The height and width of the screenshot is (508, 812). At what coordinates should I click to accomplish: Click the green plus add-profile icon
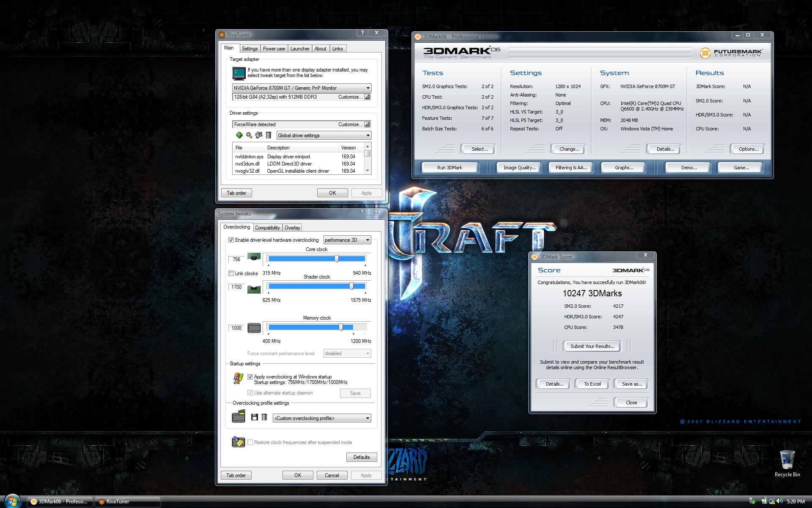pos(239,135)
